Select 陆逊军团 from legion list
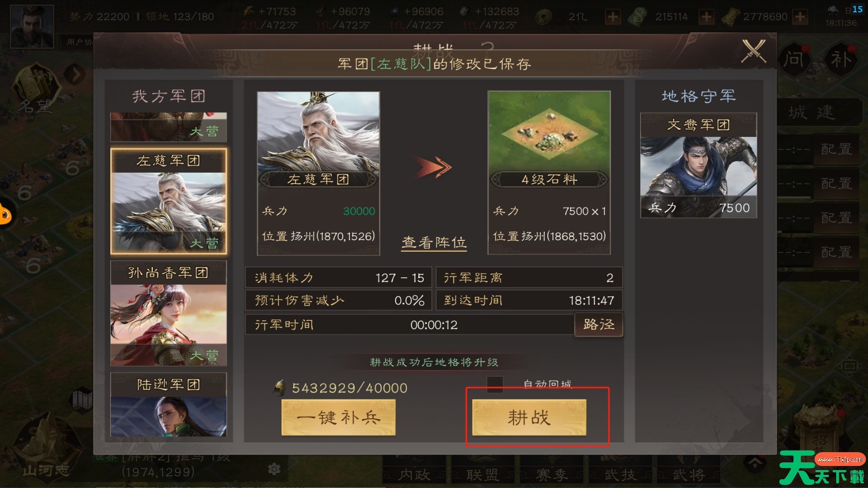The width and height of the screenshot is (868, 488). [x=169, y=404]
